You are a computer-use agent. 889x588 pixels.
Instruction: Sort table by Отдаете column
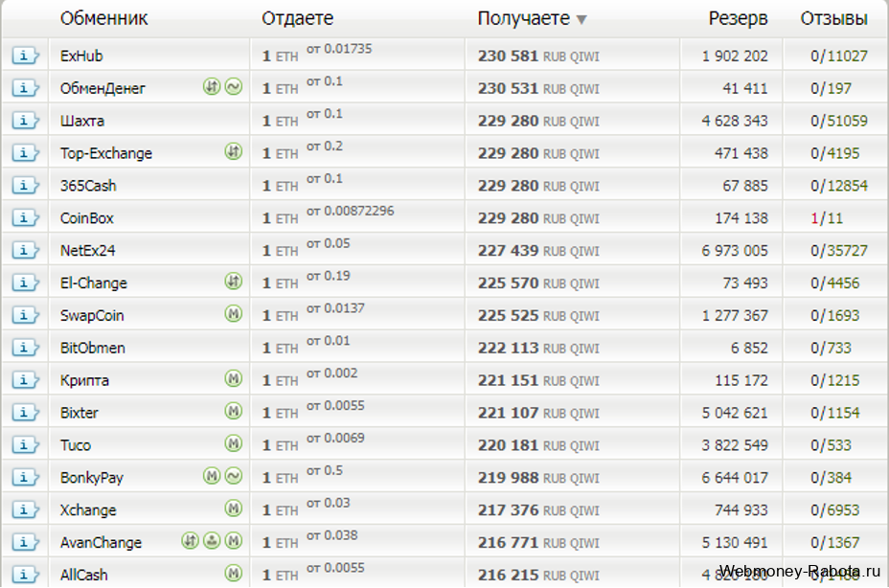[298, 19]
